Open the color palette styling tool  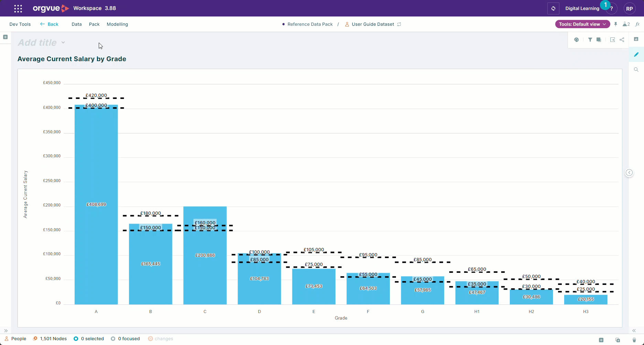[x=577, y=40]
